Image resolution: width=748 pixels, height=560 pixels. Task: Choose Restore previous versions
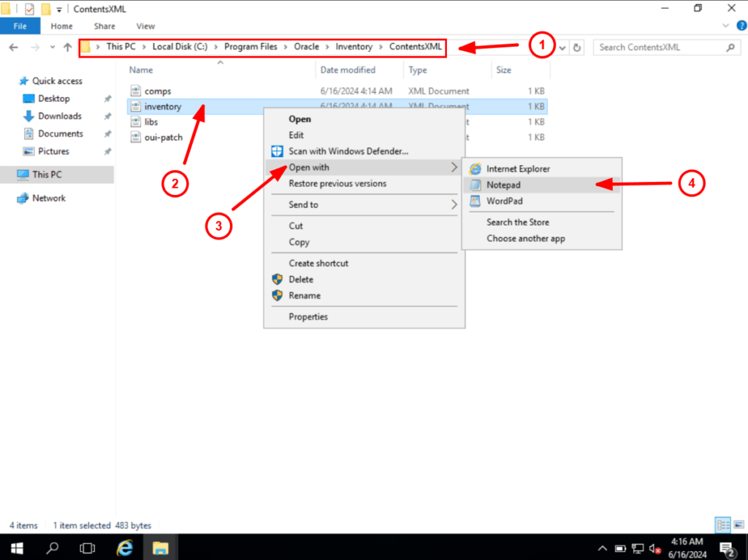click(364, 184)
